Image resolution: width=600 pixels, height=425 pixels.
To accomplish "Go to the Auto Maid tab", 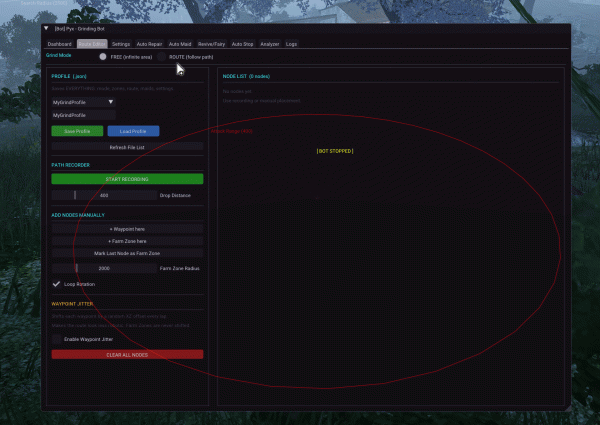I will pyautogui.click(x=180, y=44).
